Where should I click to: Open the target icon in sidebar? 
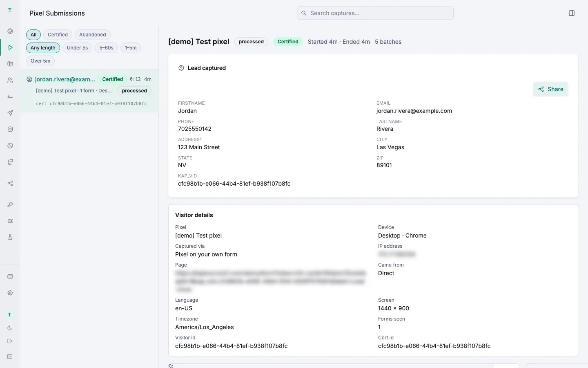tap(10, 31)
